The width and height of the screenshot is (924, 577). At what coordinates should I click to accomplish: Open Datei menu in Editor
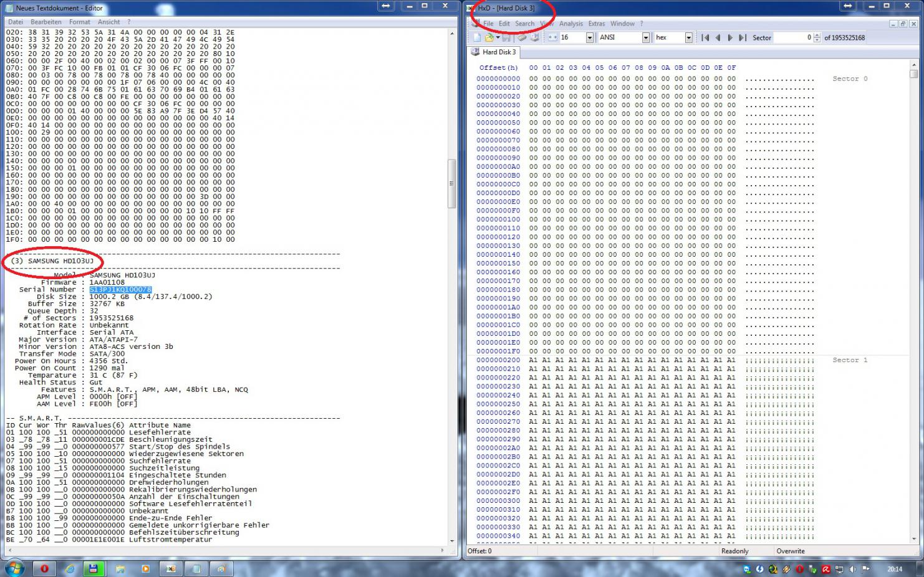(16, 22)
